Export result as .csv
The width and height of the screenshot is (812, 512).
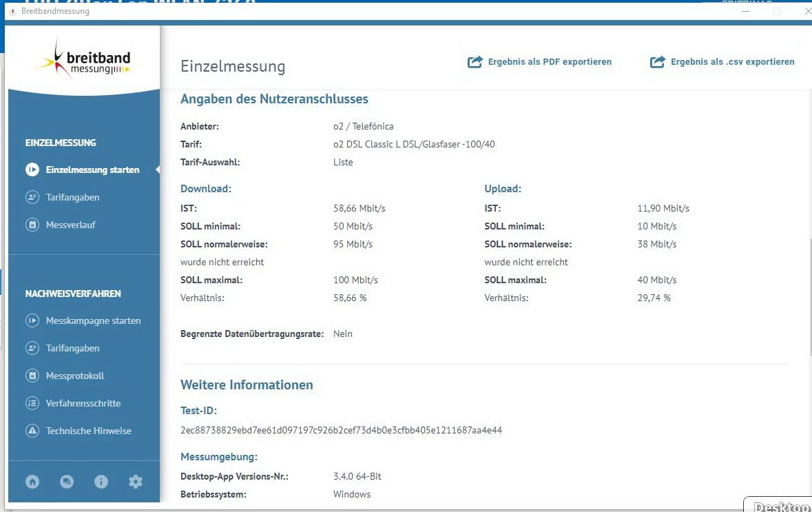[722, 61]
